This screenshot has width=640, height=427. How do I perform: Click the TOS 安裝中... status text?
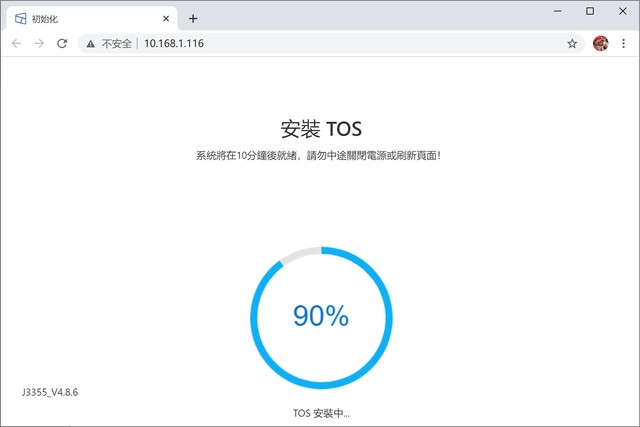click(x=321, y=413)
